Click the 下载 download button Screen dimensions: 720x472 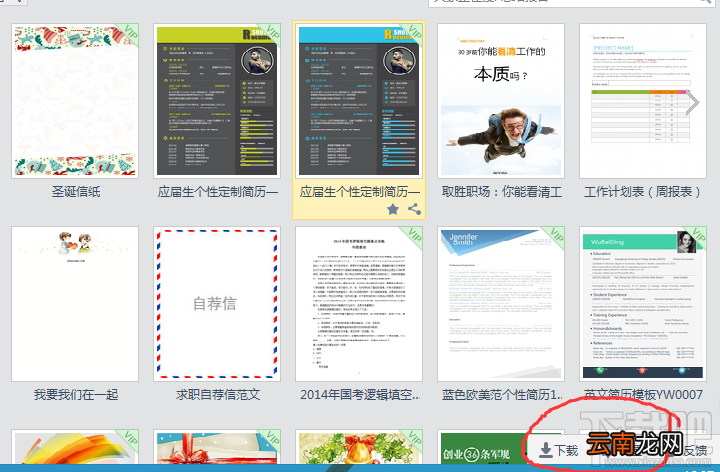[x=558, y=450]
